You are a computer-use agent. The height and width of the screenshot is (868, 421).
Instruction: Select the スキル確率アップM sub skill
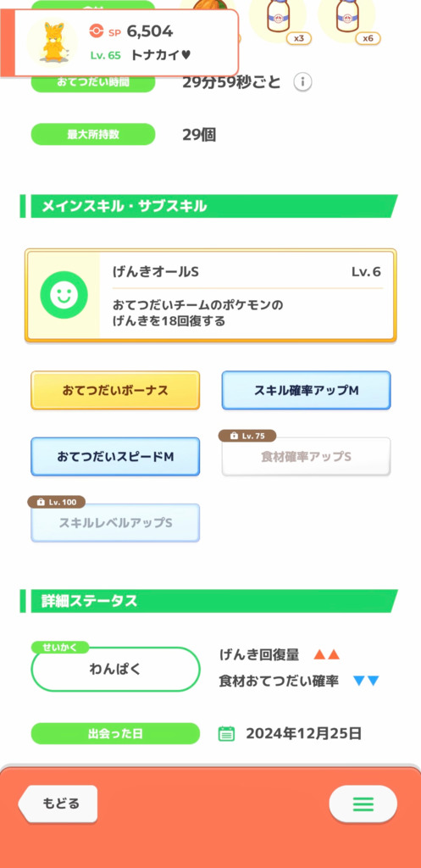click(307, 390)
